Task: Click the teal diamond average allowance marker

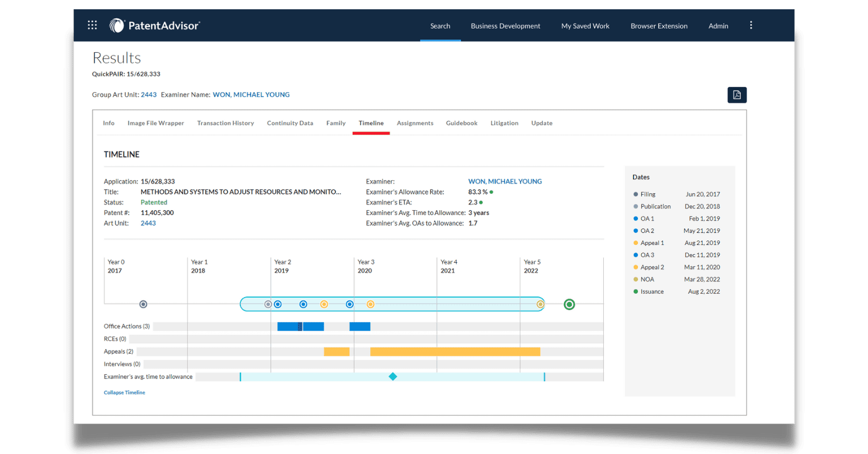Action: coord(393,377)
